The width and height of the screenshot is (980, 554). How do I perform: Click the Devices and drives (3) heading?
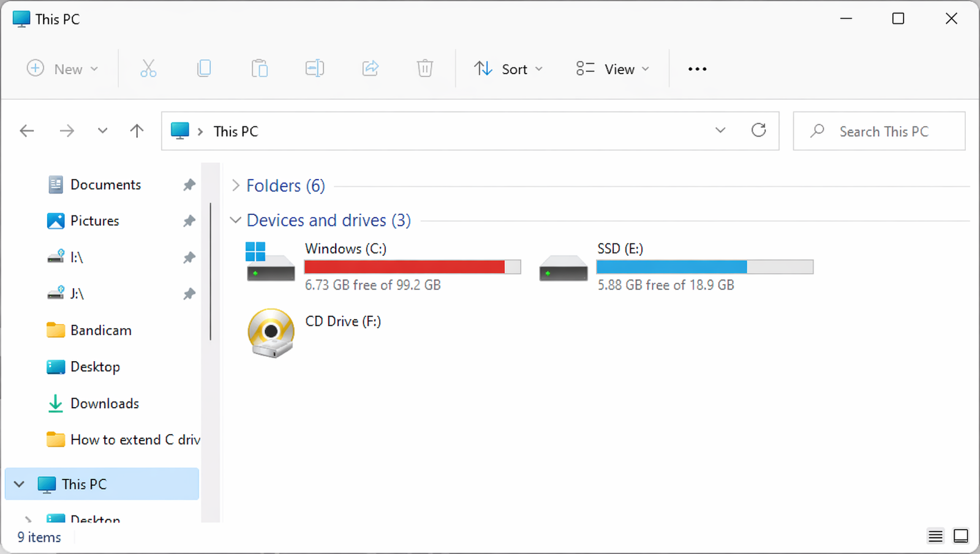[328, 220]
